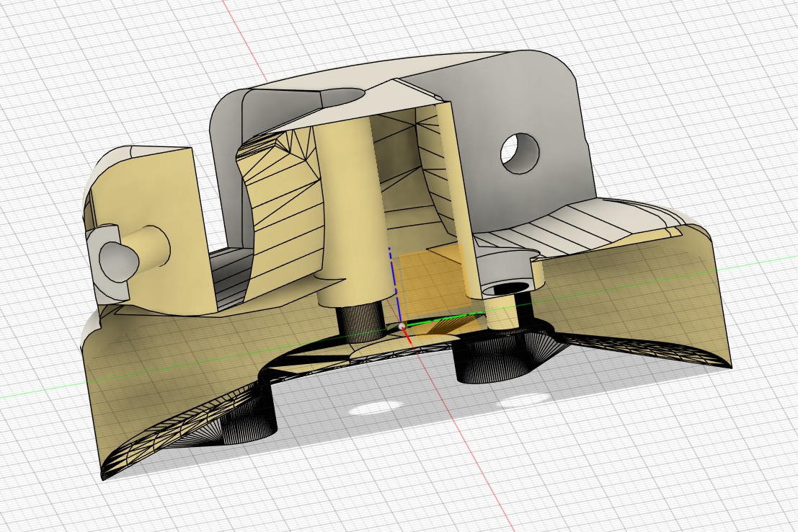Select the counterbored screw hole right of center
This screenshot has width=798, height=532.
(505, 289)
